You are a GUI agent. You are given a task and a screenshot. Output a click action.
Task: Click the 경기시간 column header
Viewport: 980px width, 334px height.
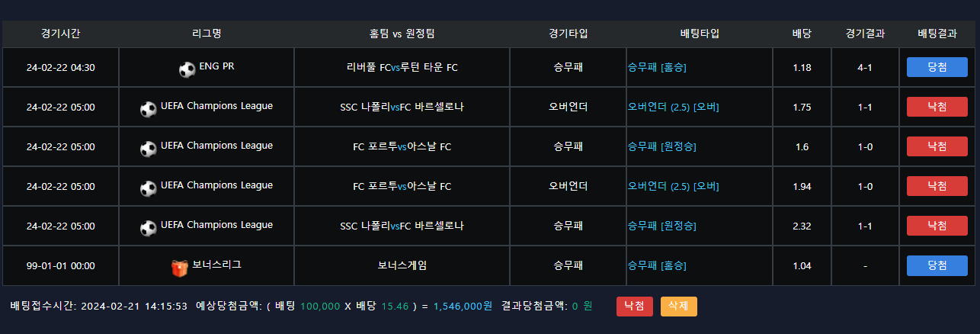pyautogui.click(x=61, y=34)
